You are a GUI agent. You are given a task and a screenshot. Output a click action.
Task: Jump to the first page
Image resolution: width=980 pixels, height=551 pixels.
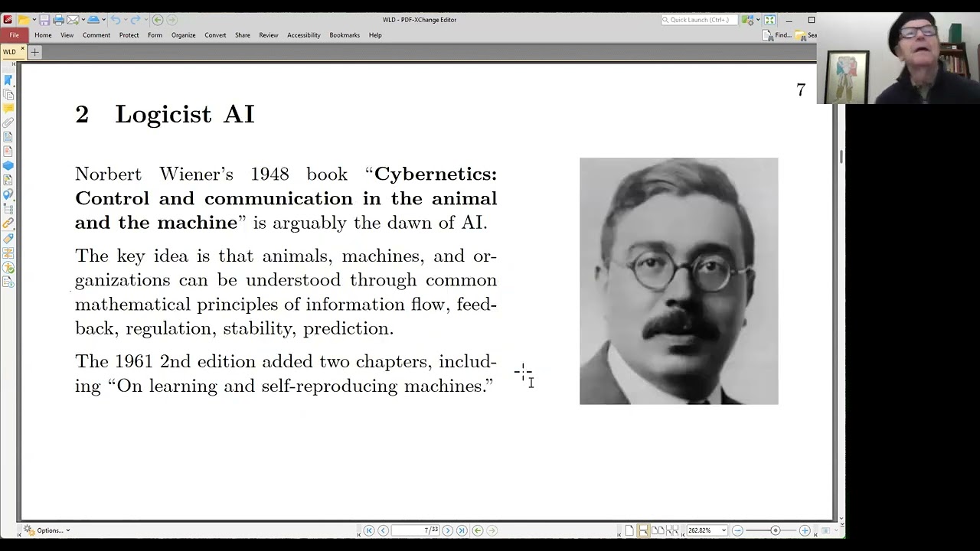tap(368, 530)
